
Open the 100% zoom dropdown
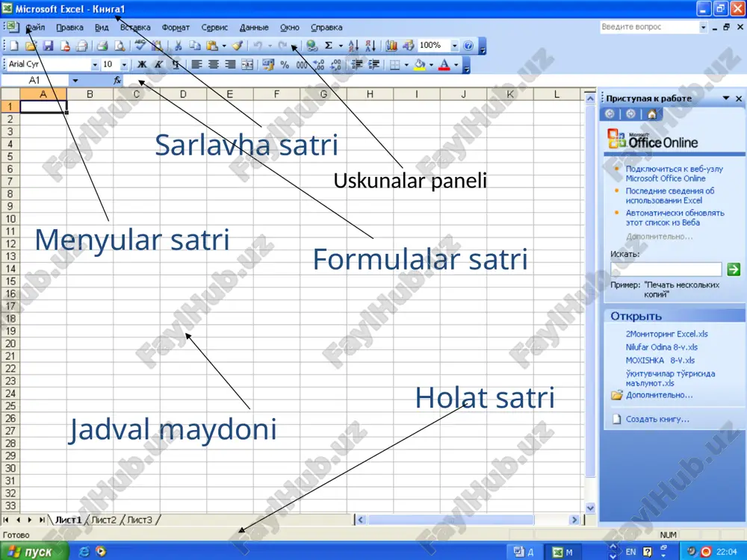click(454, 46)
